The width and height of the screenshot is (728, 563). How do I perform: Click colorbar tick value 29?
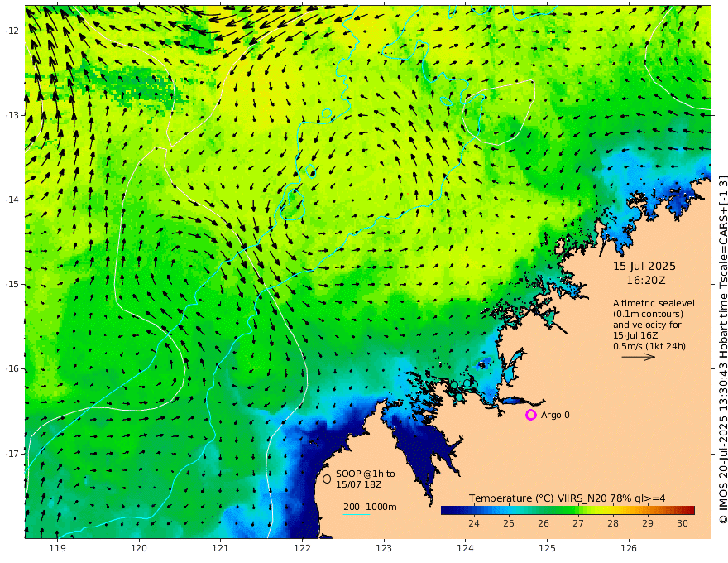[x=648, y=523]
